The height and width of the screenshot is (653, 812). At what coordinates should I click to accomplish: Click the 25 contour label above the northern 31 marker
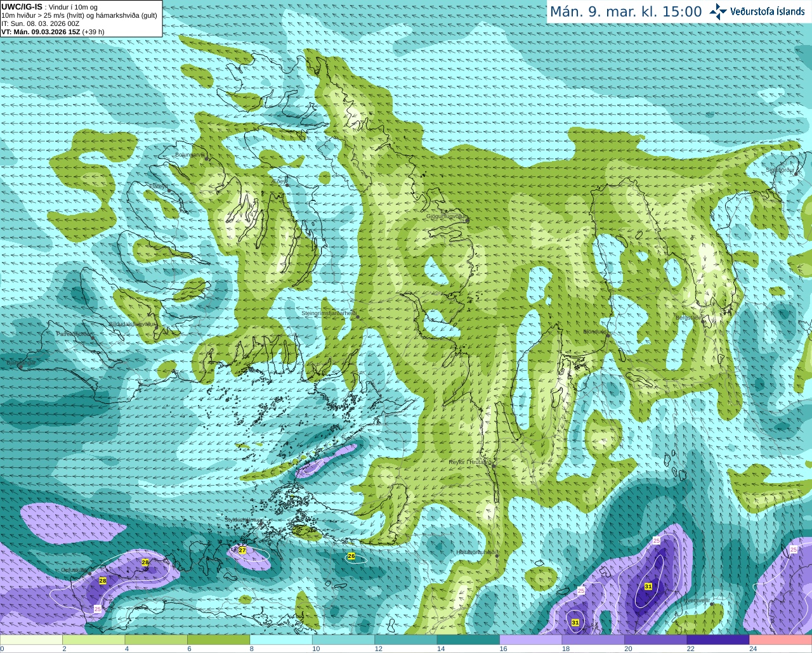(x=657, y=540)
